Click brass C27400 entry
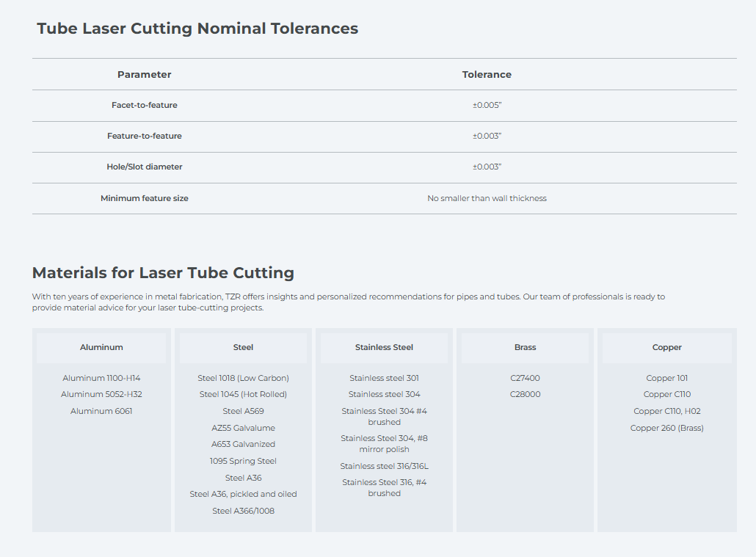The height and width of the screenshot is (557, 756). point(525,378)
